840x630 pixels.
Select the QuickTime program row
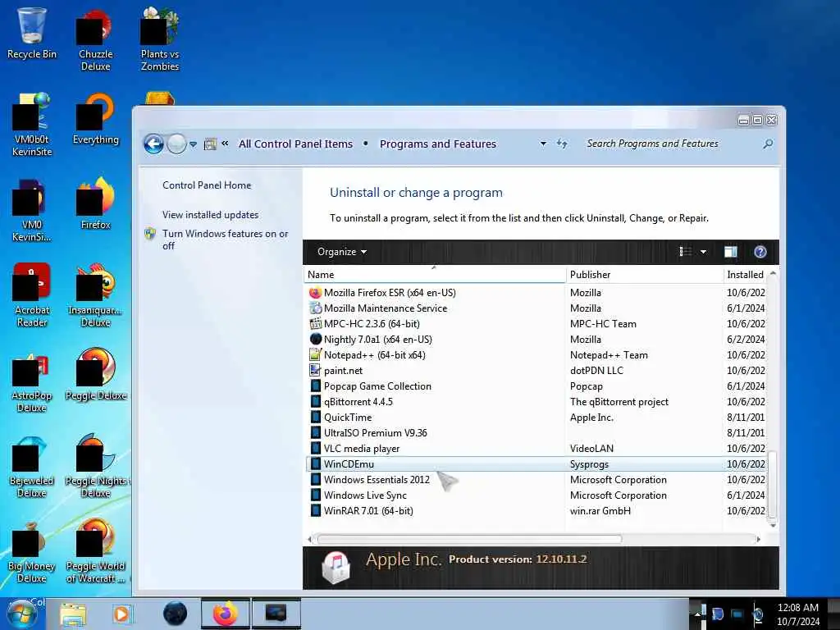[536, 418]
